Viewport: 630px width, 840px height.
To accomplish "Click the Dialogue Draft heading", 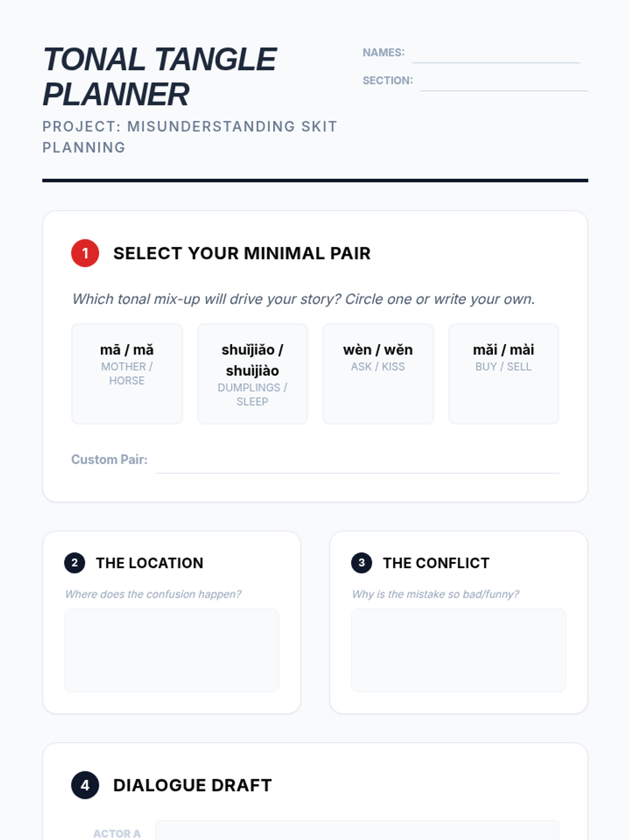I will tap(193, 785).
